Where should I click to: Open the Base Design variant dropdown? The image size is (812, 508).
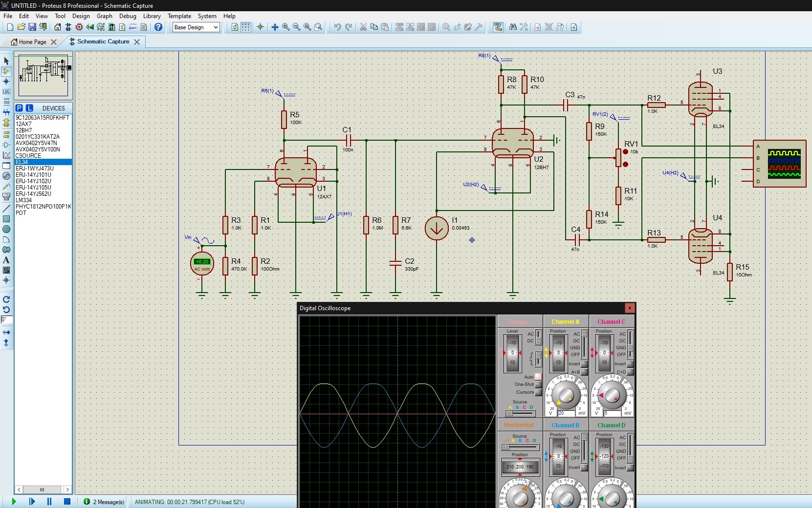pyautogui.click(x=196, y=27)
